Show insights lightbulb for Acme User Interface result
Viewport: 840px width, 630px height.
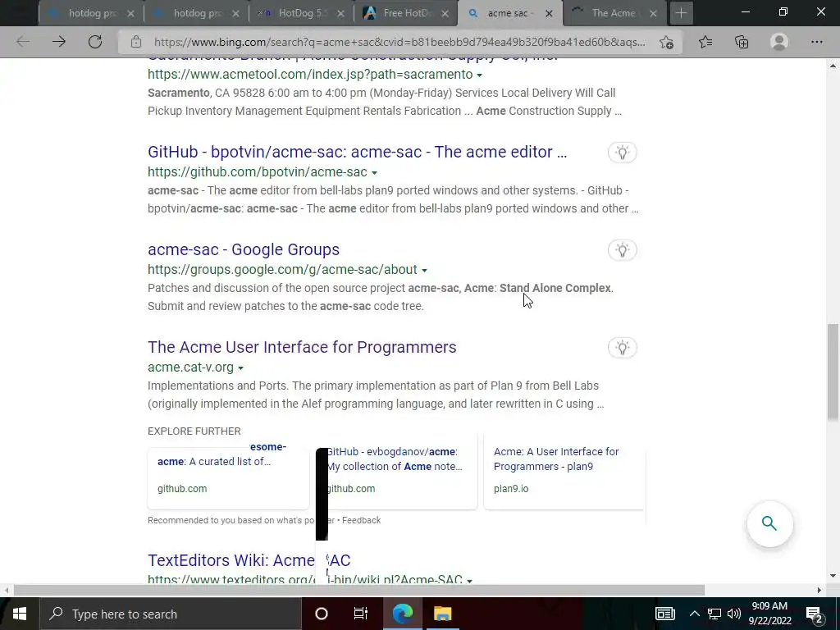(x=622, y=348)
